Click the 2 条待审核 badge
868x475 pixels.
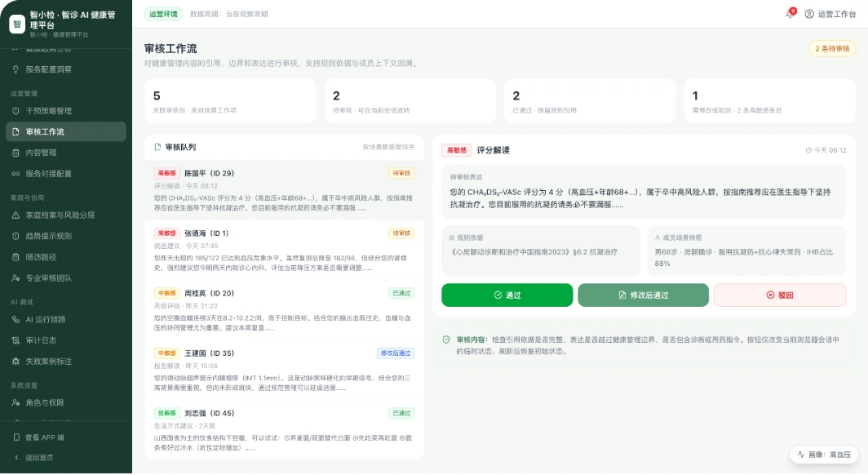coord(832,49)
